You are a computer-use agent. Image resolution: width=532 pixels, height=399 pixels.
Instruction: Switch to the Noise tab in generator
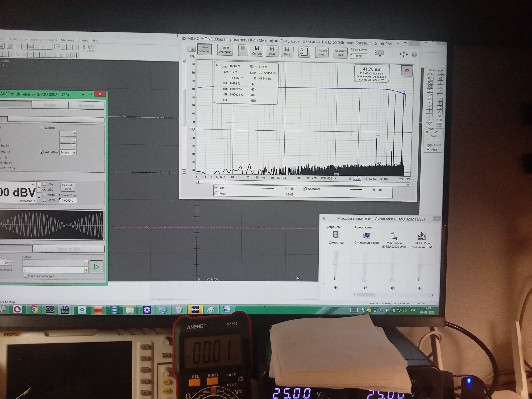click(50, 105)
